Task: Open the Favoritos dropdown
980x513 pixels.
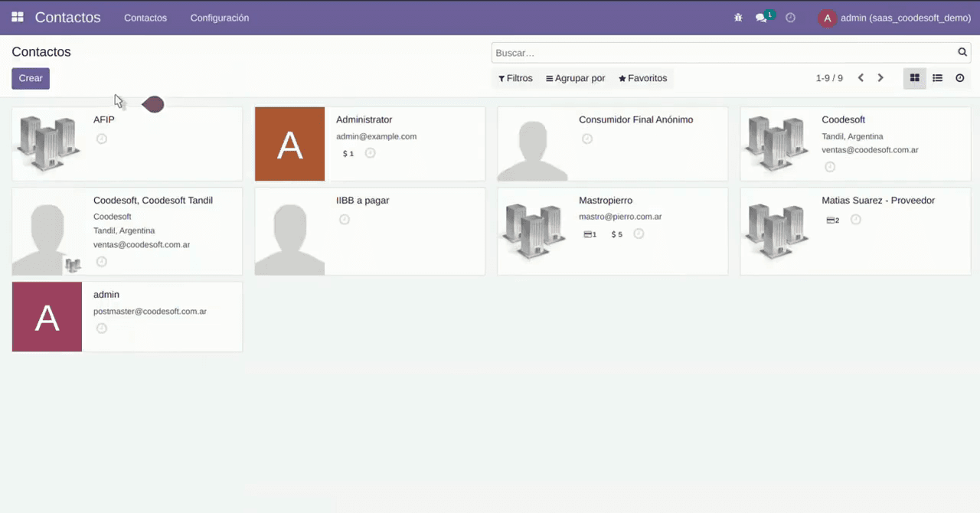Action: 643,78
